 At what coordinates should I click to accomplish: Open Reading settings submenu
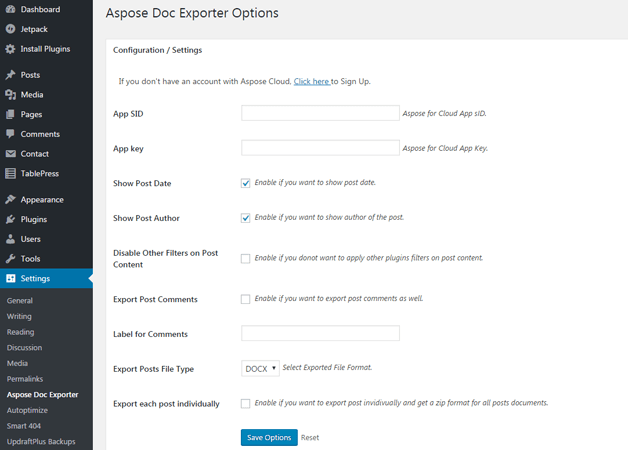[20, 332]
